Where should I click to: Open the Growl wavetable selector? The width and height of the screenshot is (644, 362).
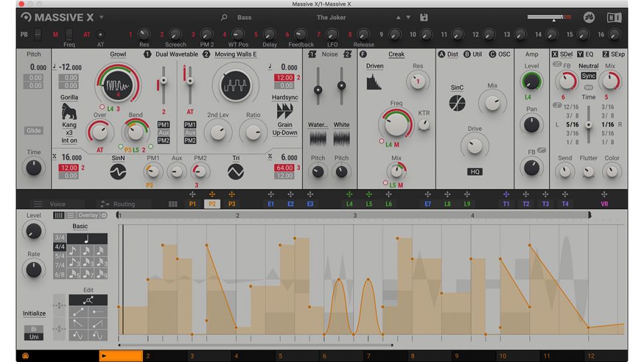[x=118, y=54]
